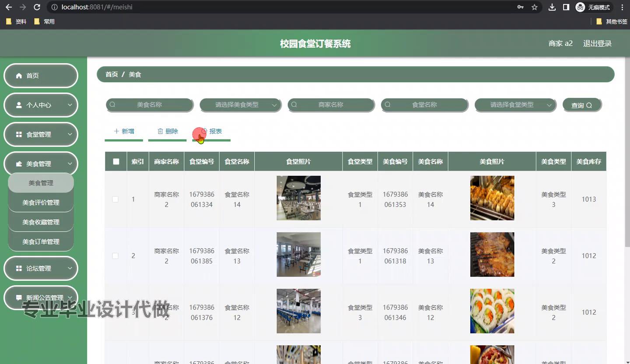Screen dimensions: 630x364
Task: Open the 请选择食堂类型 dropdown
Action: (x=515, y=105)
